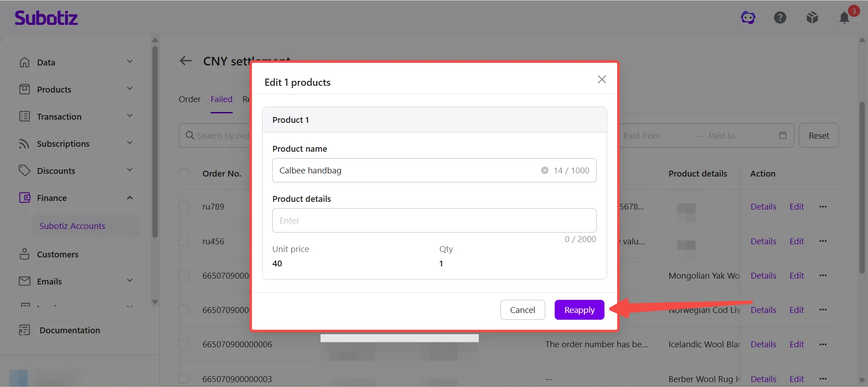Click Edit link for order ru456

[x=797, y=241]
